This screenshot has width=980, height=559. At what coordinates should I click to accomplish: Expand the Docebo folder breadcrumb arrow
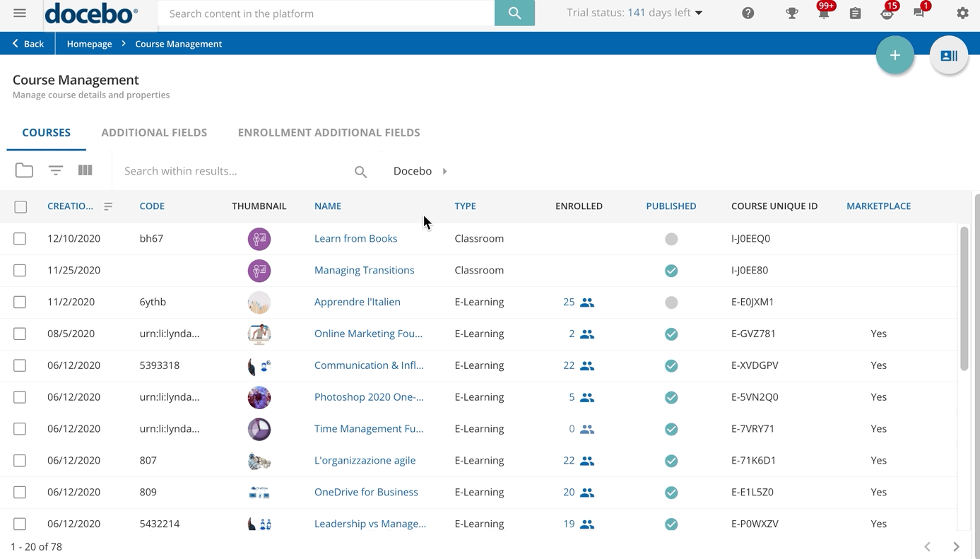(x=445, y=170)
